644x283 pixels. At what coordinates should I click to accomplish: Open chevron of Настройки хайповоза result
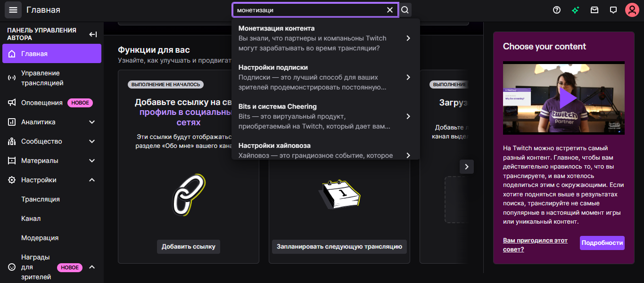coord(408,155)
